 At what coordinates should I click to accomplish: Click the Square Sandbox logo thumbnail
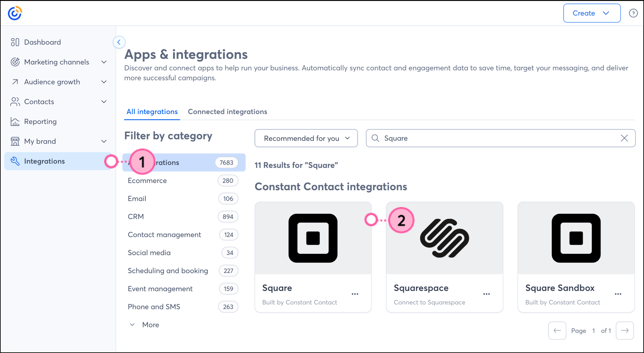pyautogui.click(x=576, y=238)
